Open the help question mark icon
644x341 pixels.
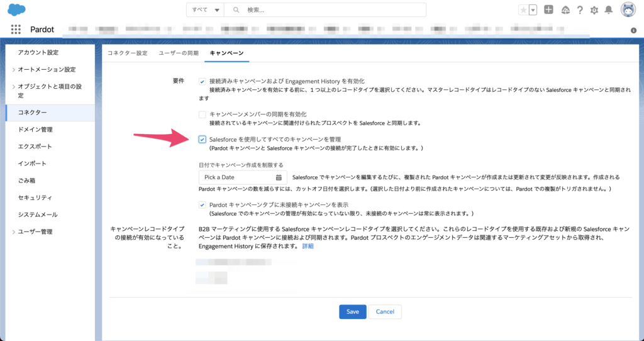coord(580,10)
